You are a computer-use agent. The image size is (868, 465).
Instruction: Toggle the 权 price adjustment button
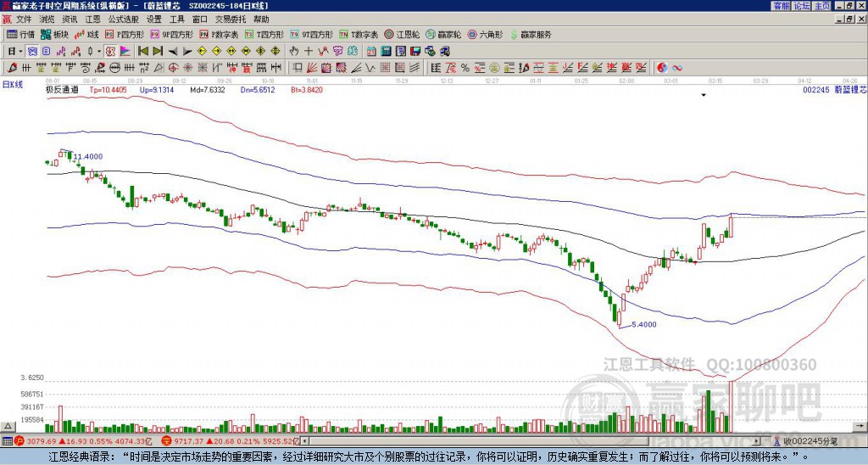tap(110, 52)
